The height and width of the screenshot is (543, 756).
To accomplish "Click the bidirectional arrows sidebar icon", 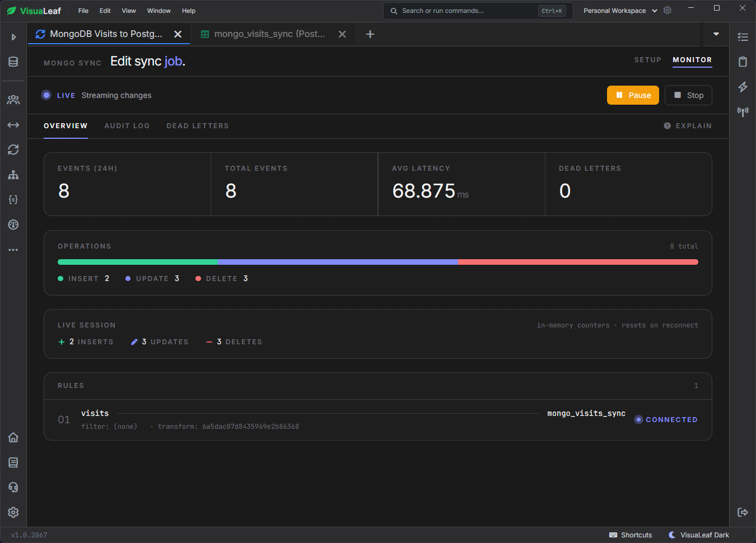I will tap(13, 125).
